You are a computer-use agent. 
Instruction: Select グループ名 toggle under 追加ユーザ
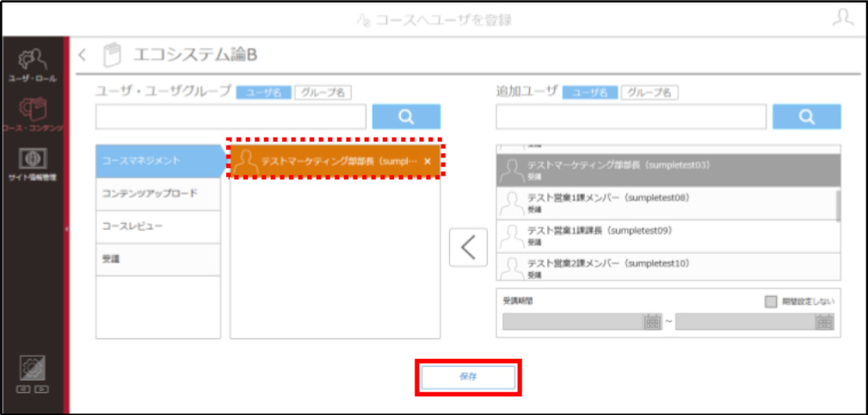pyautogui.click(x=649, y=92)
